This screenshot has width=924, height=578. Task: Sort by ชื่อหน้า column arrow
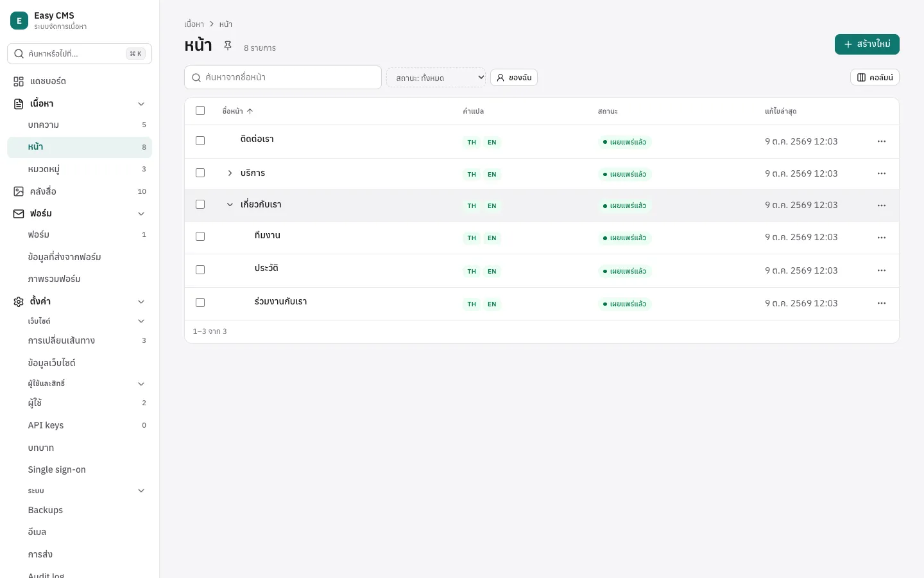coord(250,111)
